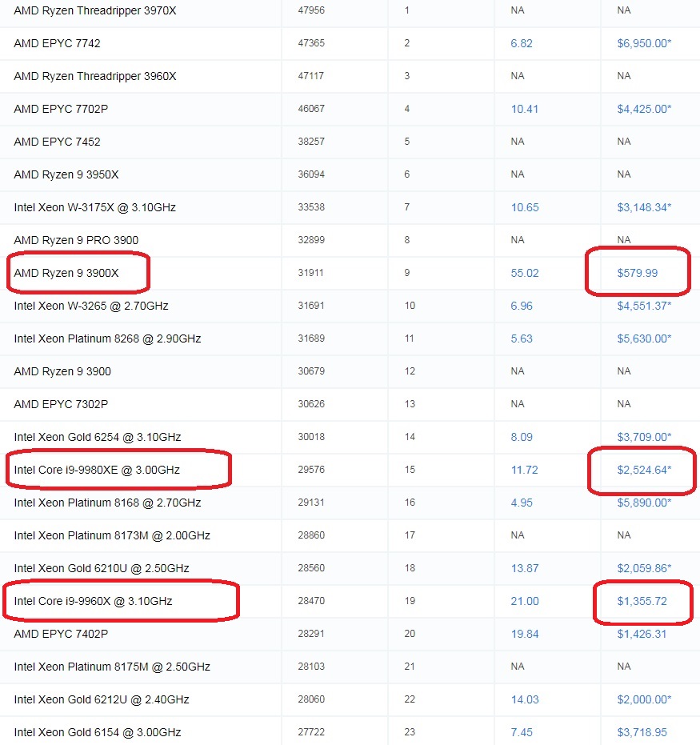Open the $4,551.37* price for Xeon W-3265
The height and width of the screenshot is (745, 700).
[644, 306]
